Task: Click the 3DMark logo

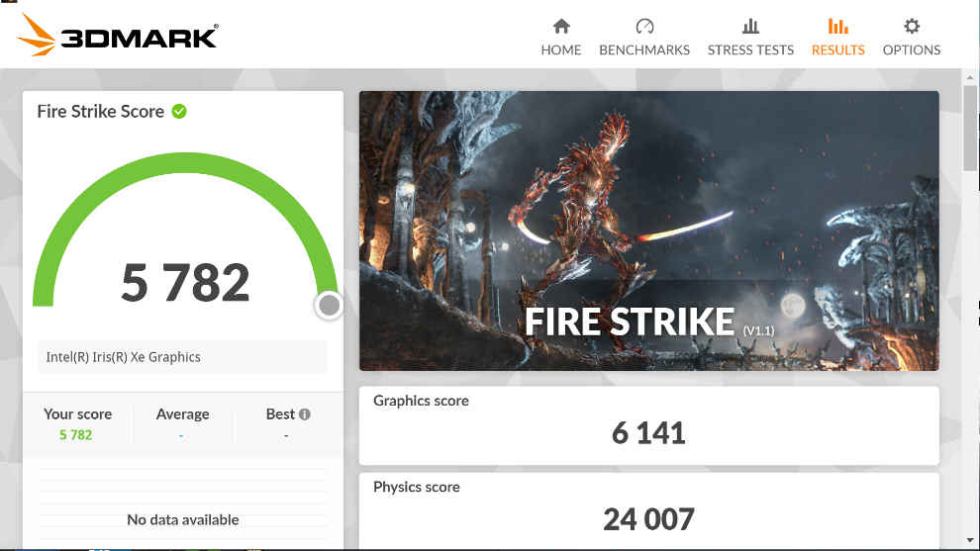Action: point(118,36)
